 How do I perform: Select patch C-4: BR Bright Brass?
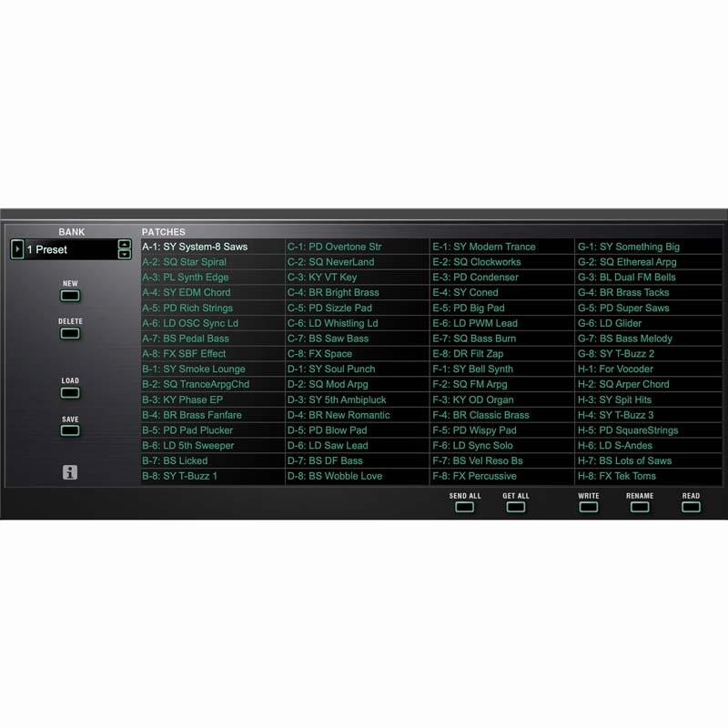358,292
